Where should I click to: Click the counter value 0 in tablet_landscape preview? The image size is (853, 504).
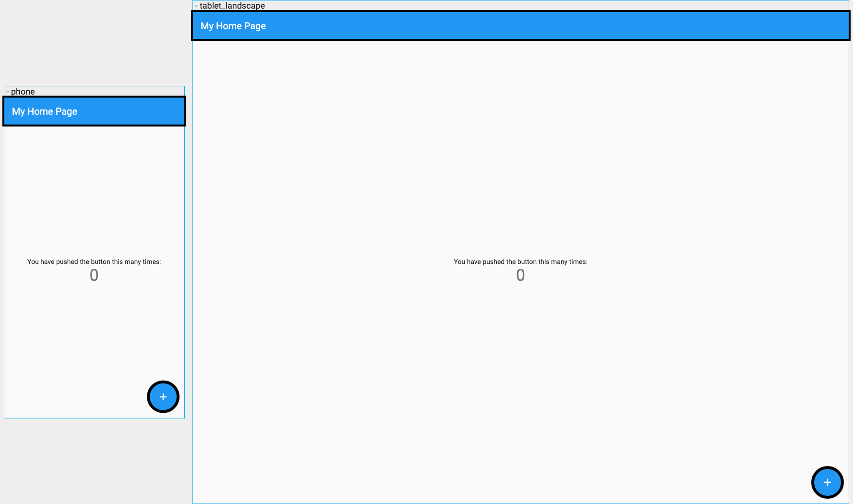coord(520,275)
